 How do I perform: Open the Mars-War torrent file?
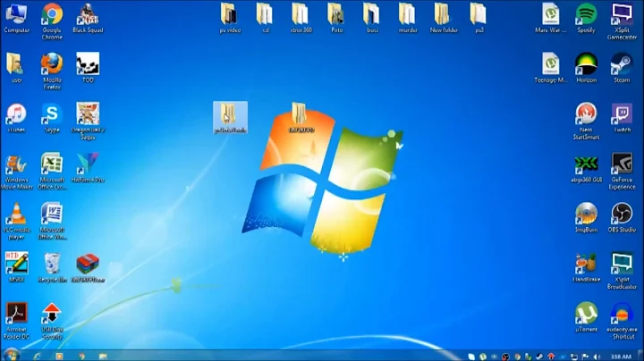[550, 18]
